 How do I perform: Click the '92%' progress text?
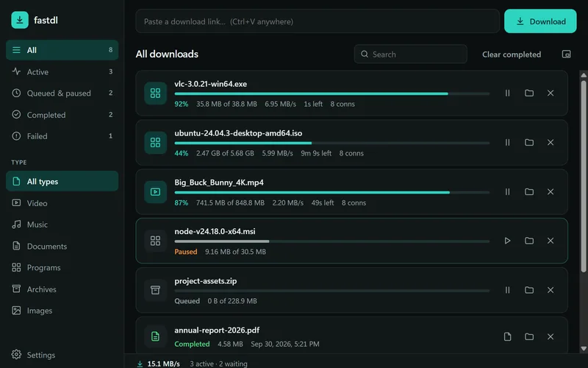click(181, 104)
